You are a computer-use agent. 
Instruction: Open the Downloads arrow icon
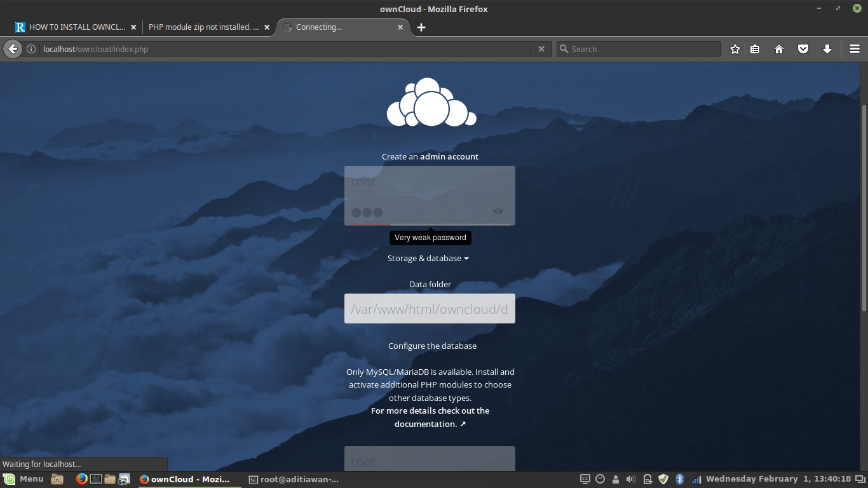coord(827,49)
